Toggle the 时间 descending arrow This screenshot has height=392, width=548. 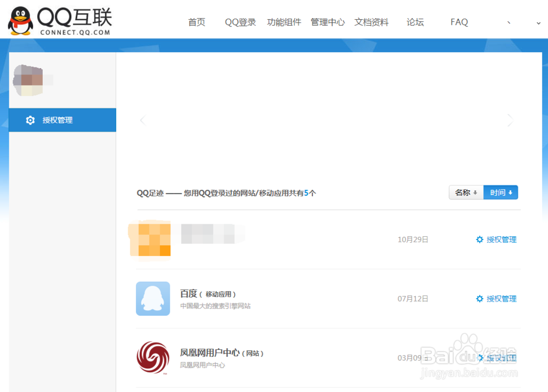pos(511,192)
